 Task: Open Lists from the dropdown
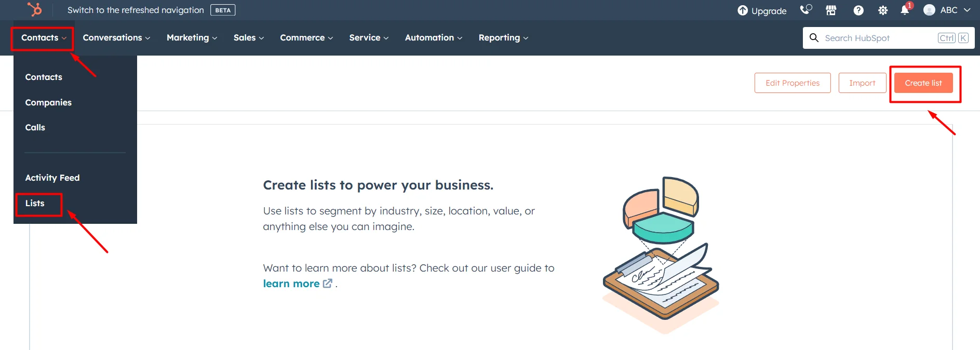click(35, 203)
